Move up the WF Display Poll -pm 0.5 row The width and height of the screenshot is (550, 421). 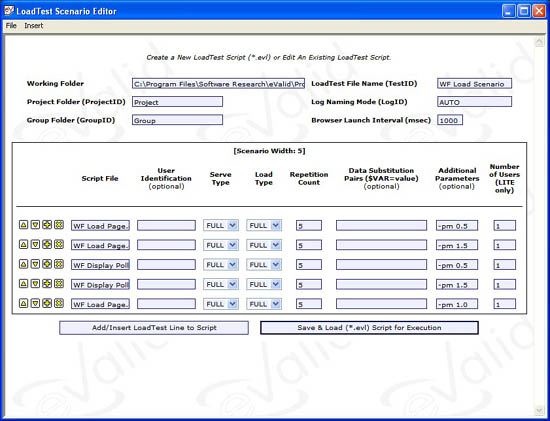pyautogui.click(x=23, y=264)
